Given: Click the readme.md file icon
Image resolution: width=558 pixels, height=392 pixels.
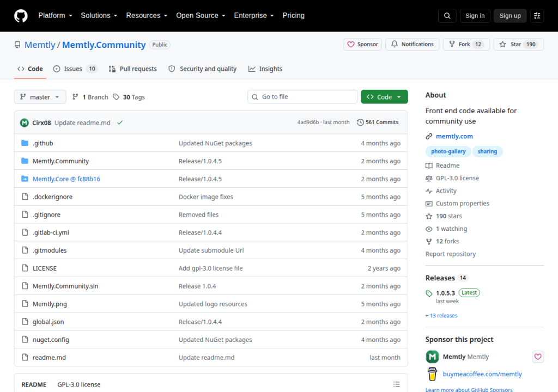Looking at the screenshot, I should 25,357.
